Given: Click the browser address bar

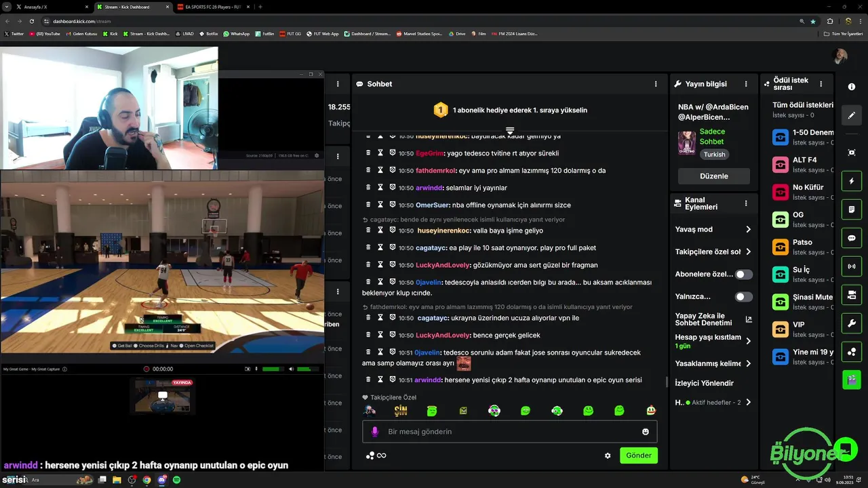Looking at the screenshot, I should point(420,21).
